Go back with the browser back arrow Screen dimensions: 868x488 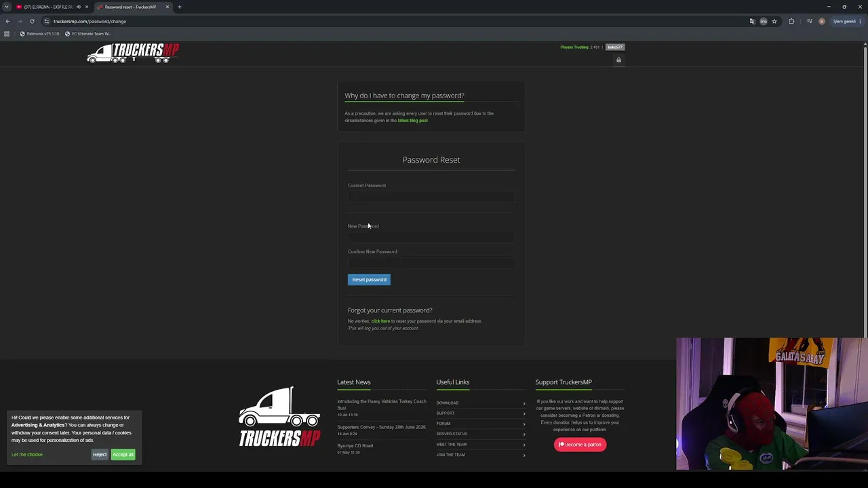(7, 21)
